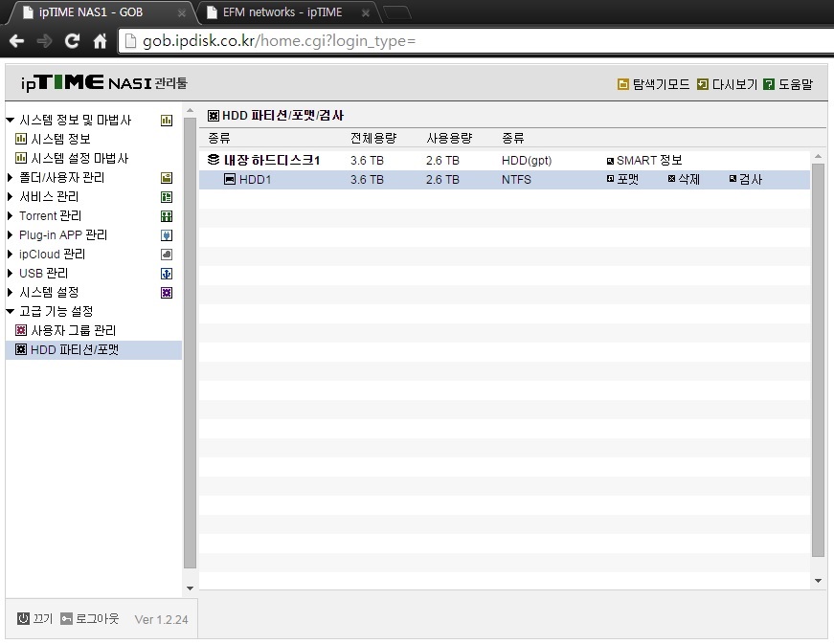Click the USB 관리 icon
This screenshot has width=834, height=644.
(167, 274)
